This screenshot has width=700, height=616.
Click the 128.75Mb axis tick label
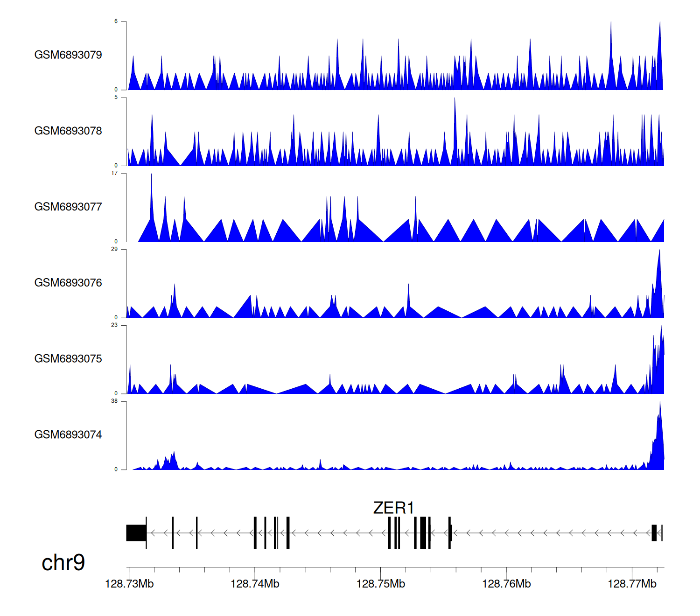pos(381,584)
